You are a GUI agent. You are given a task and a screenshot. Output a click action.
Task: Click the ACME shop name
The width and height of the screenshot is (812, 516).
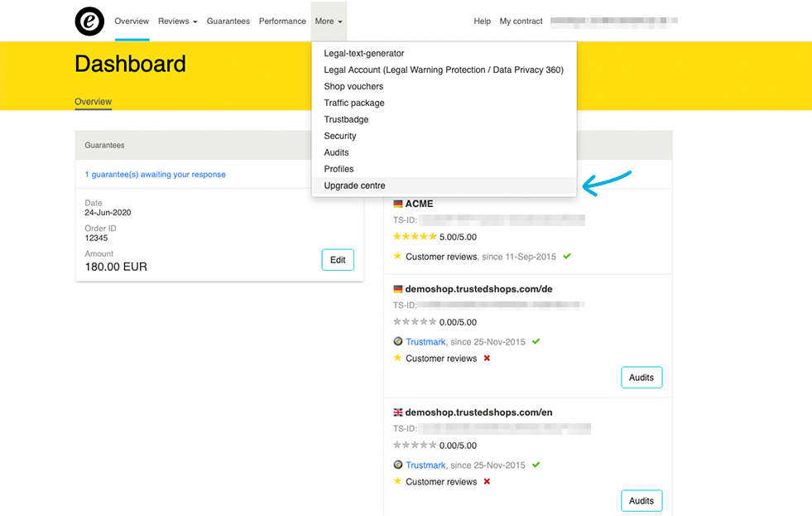click(419, 204)
